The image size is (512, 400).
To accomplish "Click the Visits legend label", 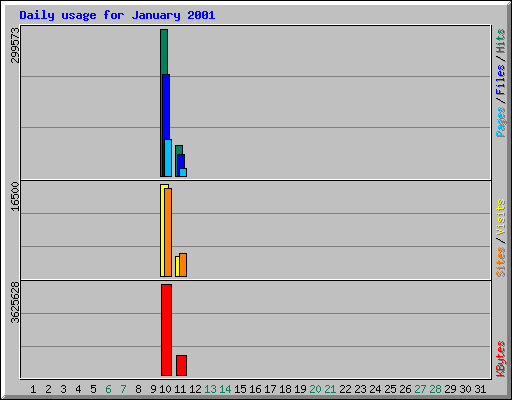I will [500, 218].
